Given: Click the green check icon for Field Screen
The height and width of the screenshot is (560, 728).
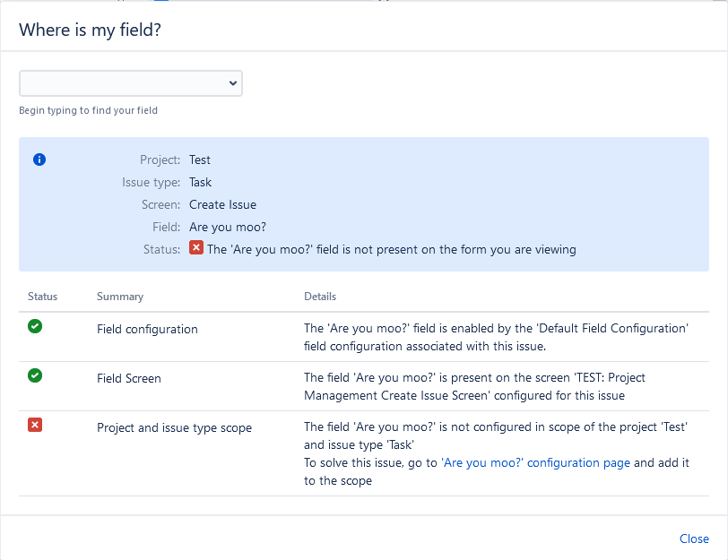Looking at the screenshot, I should (35, 376).
